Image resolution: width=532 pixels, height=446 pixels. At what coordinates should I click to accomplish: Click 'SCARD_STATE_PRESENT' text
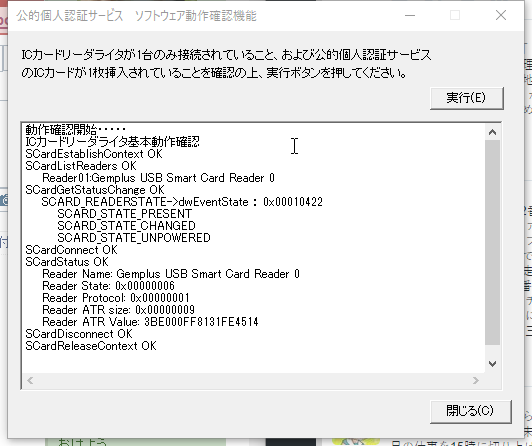point(125,214)
